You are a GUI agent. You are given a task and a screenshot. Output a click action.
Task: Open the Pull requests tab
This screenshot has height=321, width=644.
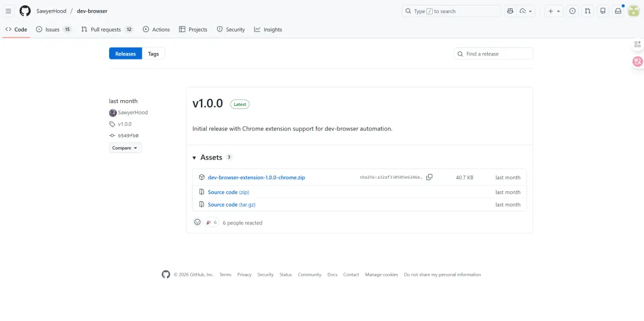(106, 29)
